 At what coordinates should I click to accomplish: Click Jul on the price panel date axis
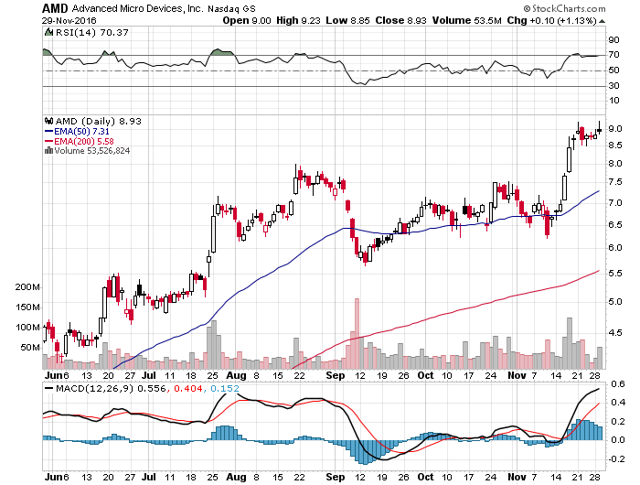point(149,376)
